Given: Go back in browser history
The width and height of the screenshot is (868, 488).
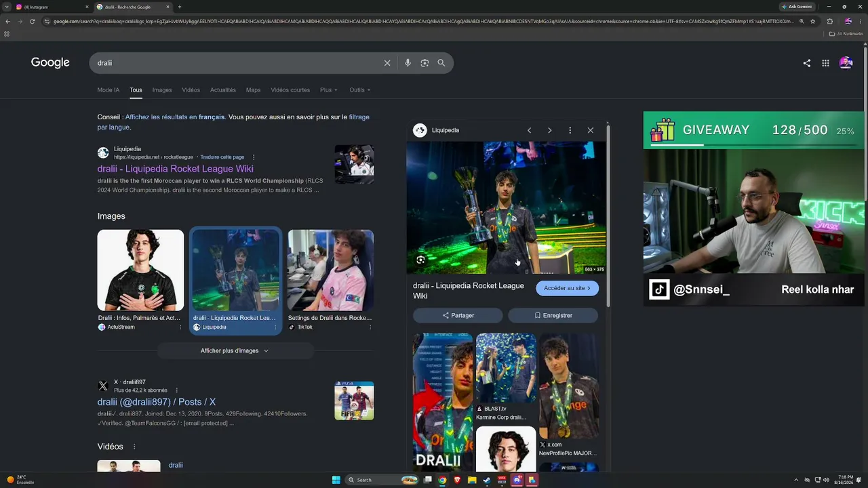Looking at the screenshot, I should [7, 21].
